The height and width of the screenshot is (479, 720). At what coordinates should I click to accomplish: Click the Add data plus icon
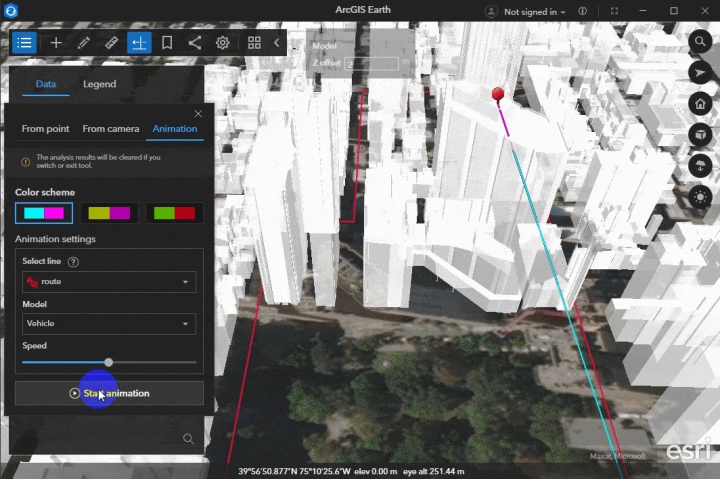[56, 43]
